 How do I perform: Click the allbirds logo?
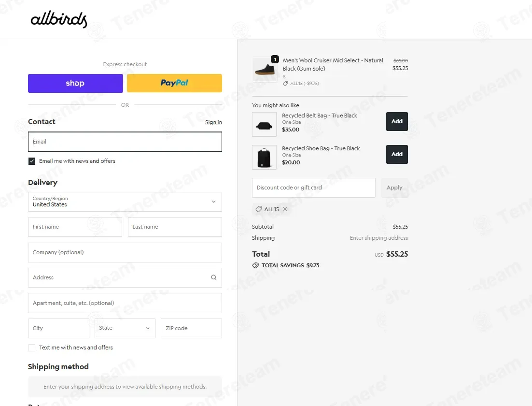point(59,19)
